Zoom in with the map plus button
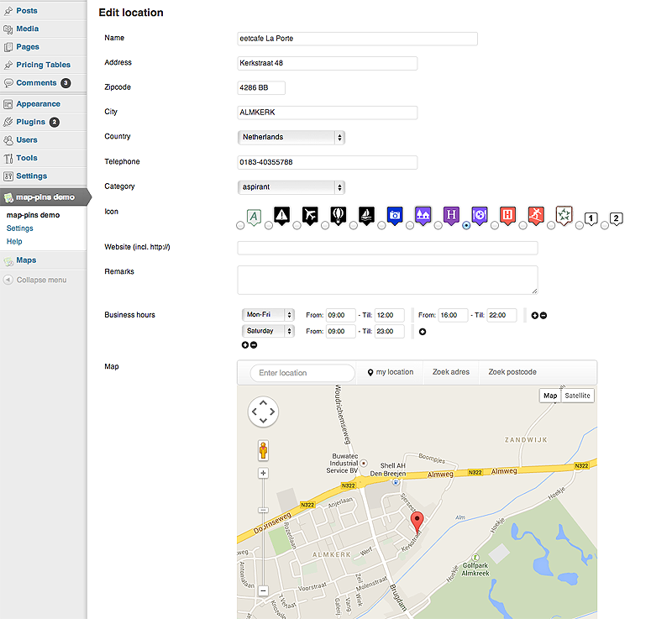The image size is (672, 619). pyautogui.click(x=263, y=474)
